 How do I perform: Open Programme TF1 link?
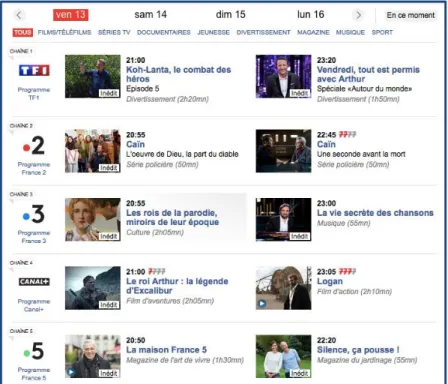34,94
